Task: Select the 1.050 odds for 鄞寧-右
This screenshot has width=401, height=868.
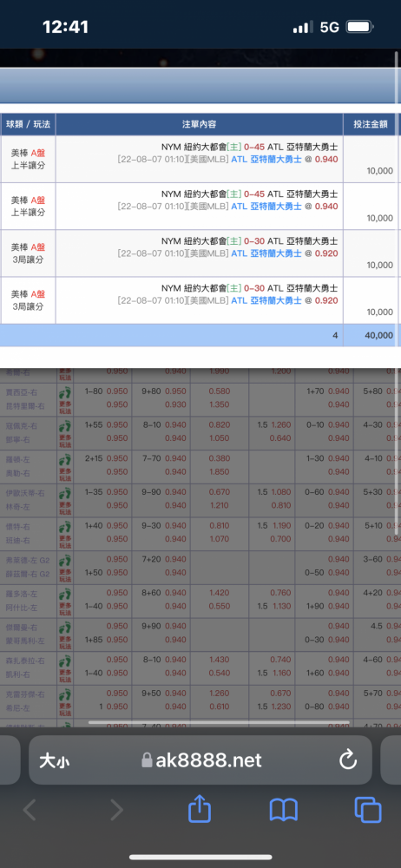Action: tap(220, 437)
